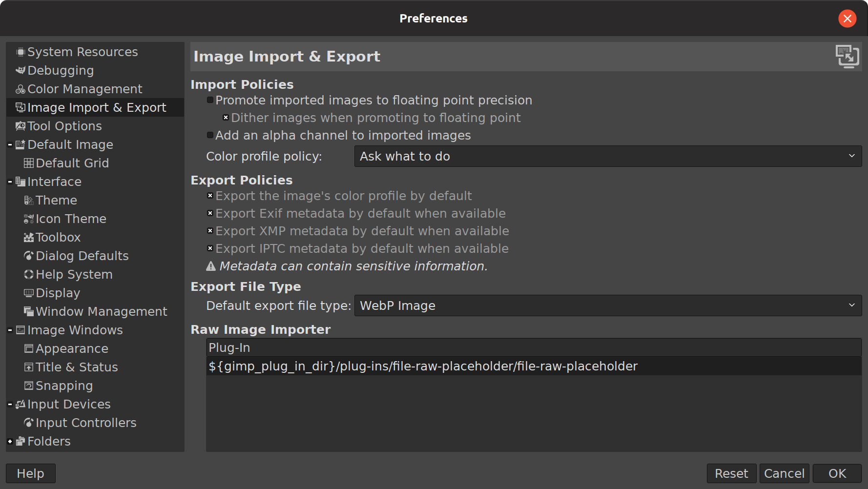868x489 pixels.
Task: Click the Reset button
Action: click(731, 473)
